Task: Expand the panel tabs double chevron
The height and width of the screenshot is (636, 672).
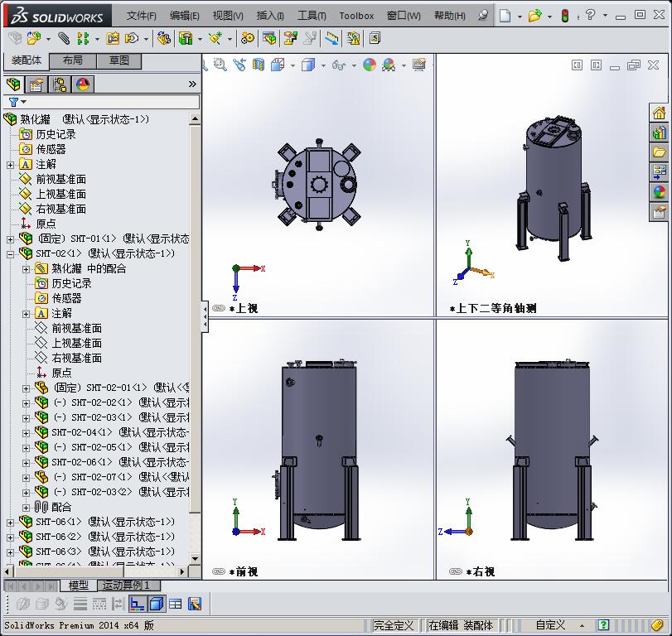Action: pyautogui.click(x=192, y=84)
